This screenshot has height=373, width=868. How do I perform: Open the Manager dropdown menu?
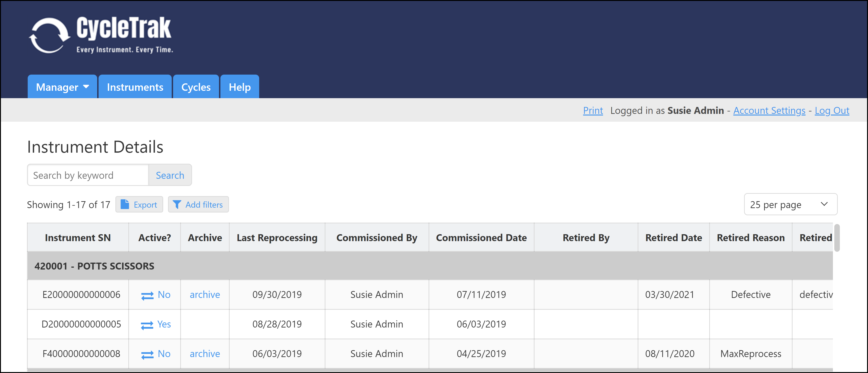pos(62,87)
